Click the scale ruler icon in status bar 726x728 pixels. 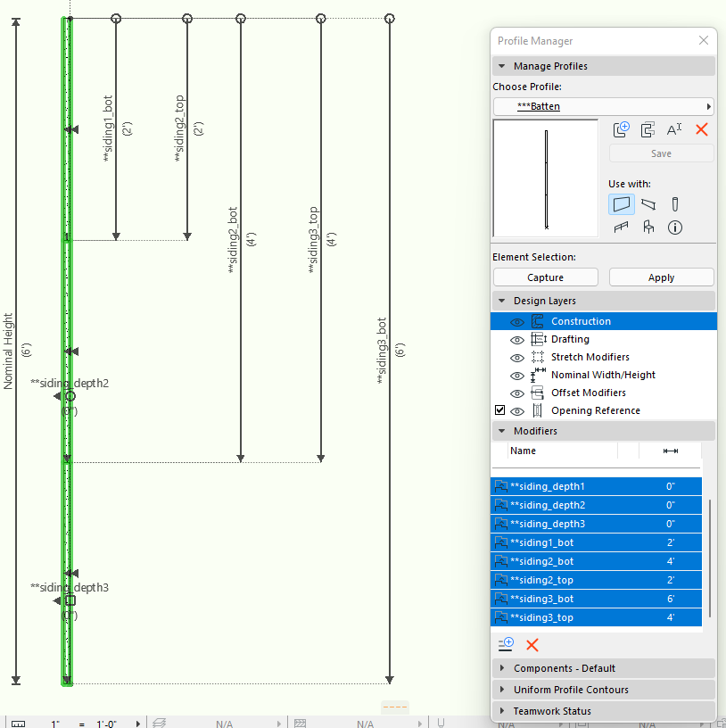[18, 724]
